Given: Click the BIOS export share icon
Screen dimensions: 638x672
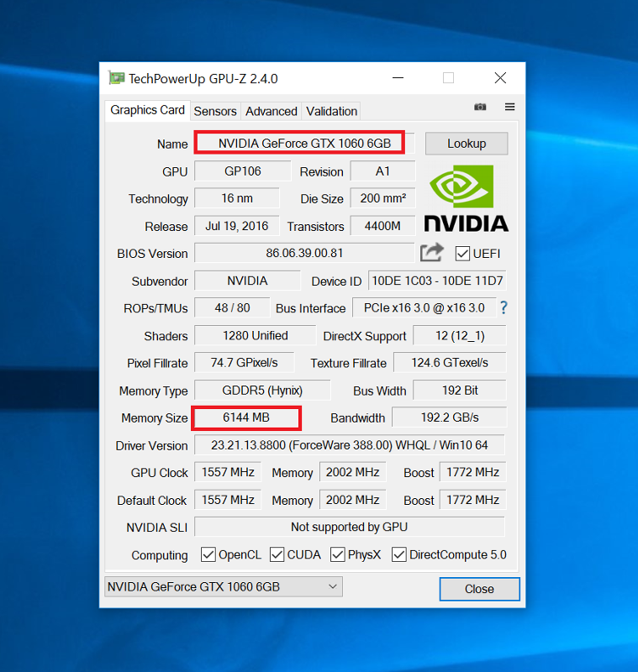Looking at the screenshot, I should coord(431,253).
